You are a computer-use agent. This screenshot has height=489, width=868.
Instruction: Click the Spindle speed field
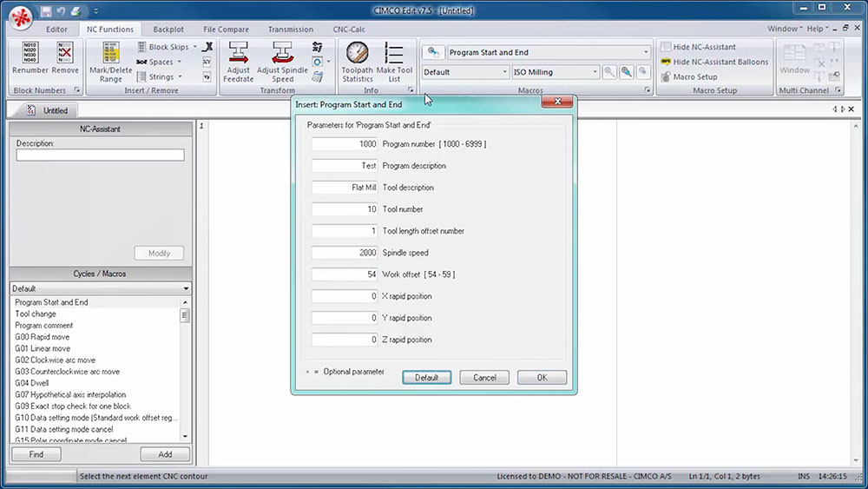click(345, 253)
